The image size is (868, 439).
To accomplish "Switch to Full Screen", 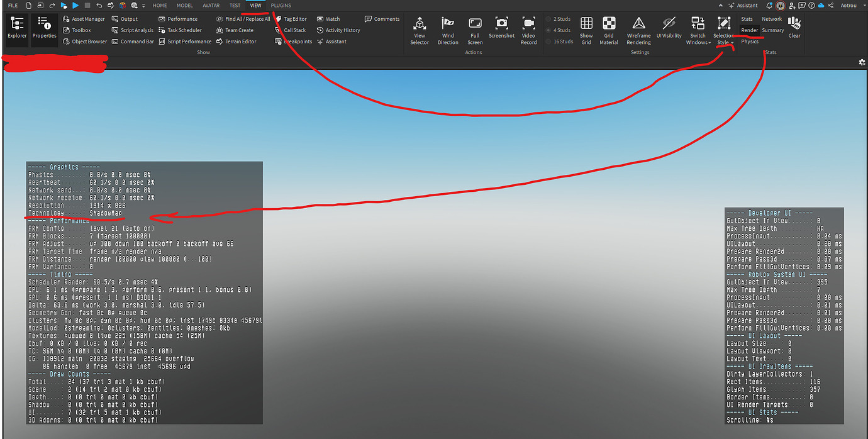I will [475, 30].
